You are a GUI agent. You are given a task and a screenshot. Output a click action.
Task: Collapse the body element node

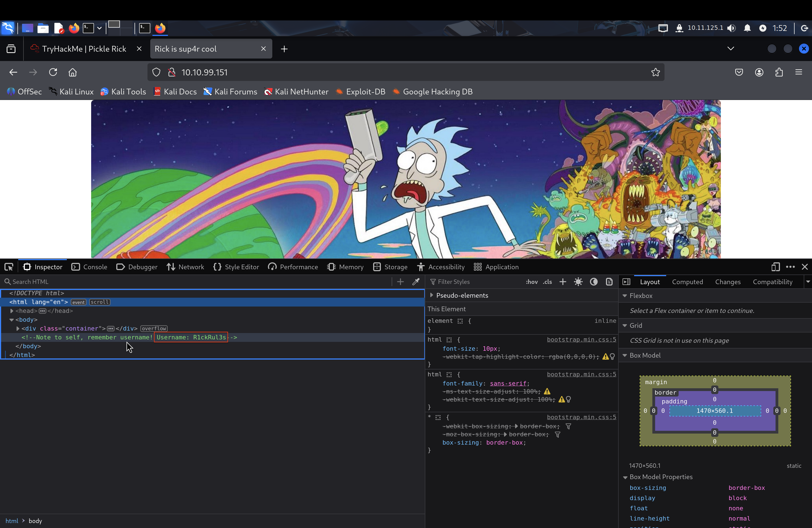12,320
